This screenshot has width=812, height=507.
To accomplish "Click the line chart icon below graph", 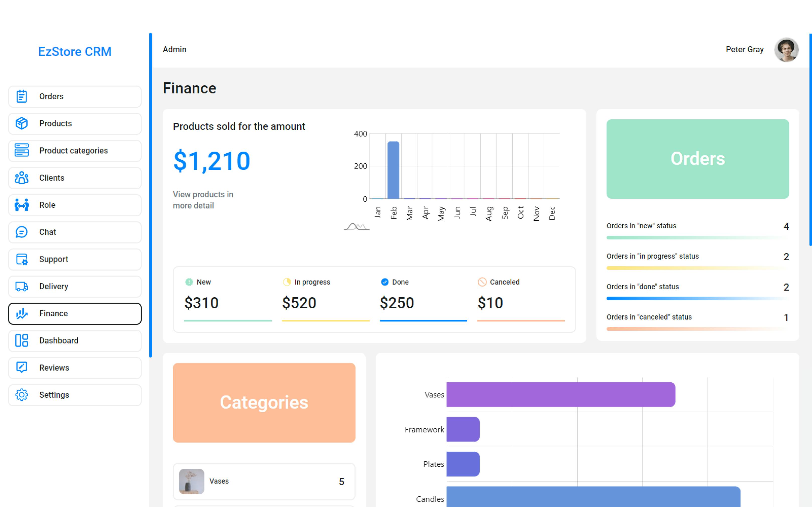I will point(357,227).
